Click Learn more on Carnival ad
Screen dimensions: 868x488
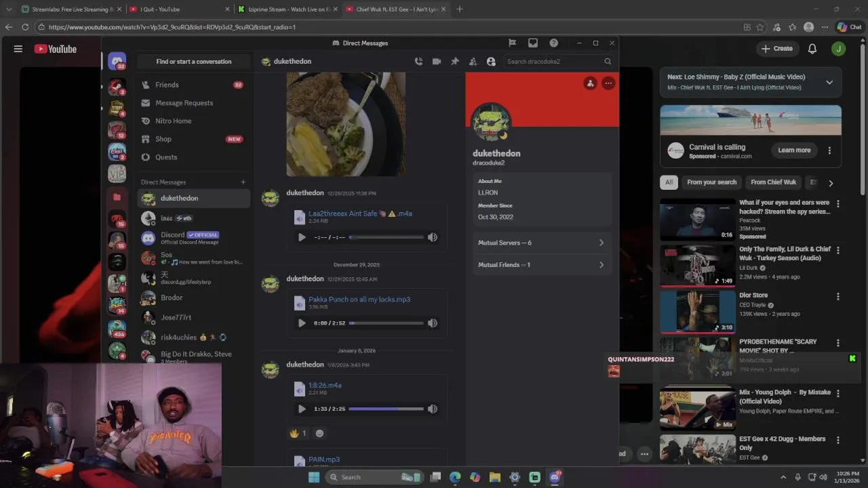click(794, 150)
